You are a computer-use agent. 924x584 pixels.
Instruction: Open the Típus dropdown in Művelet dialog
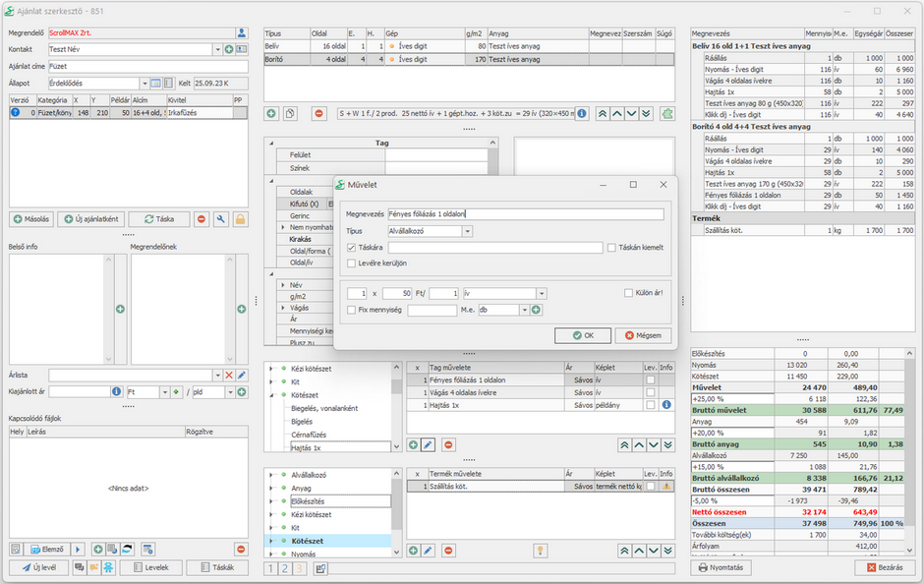(467, 231)
